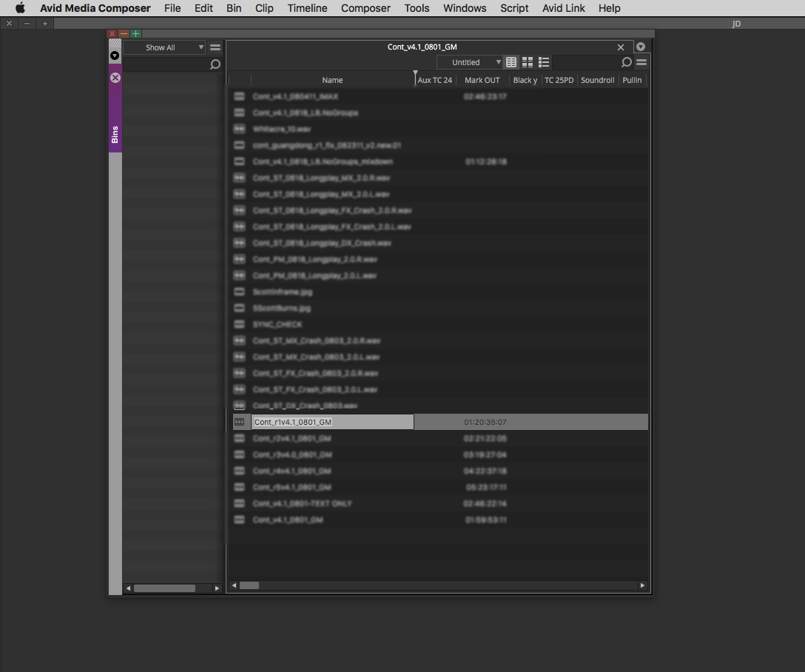The image size is (805, 672).
Task: Click the sidebar search text field
Action: coord(165,64)
